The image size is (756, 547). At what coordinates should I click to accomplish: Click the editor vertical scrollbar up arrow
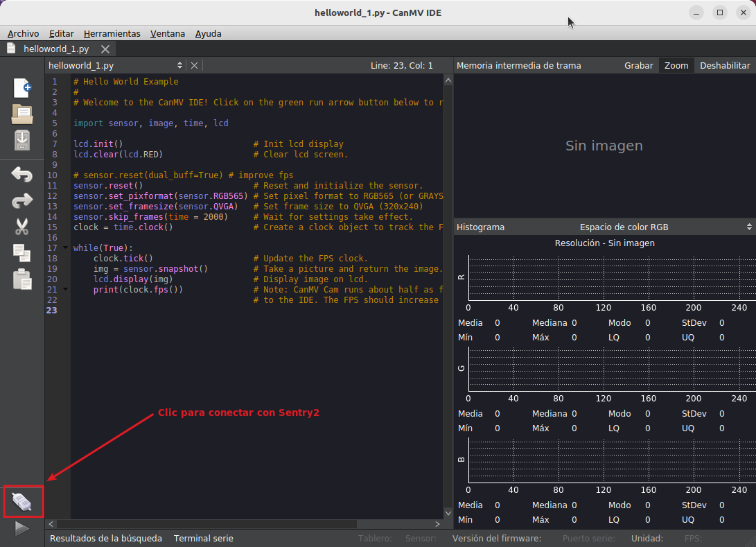pos(448,80)
